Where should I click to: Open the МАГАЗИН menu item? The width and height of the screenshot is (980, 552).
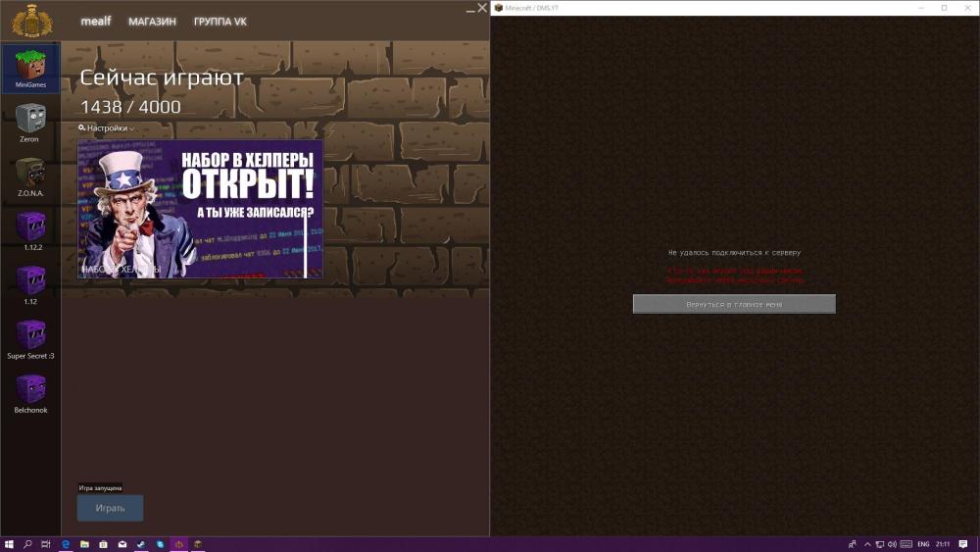[x=152, y=22]
